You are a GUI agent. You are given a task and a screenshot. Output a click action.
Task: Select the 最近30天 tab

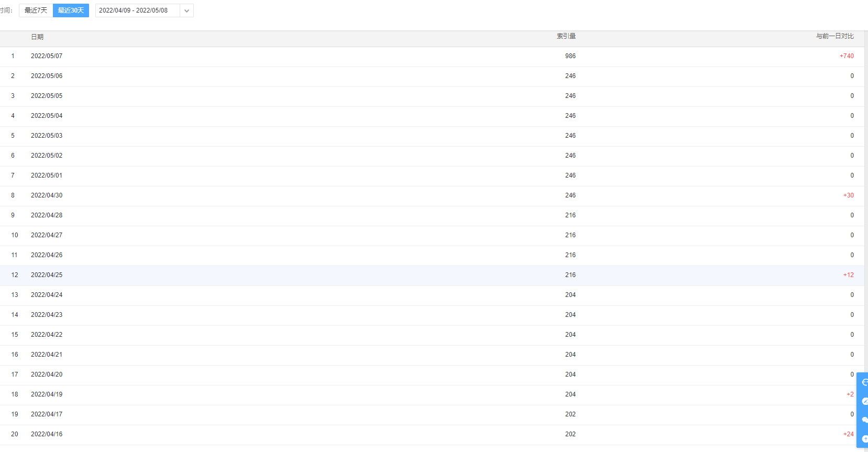71,10
